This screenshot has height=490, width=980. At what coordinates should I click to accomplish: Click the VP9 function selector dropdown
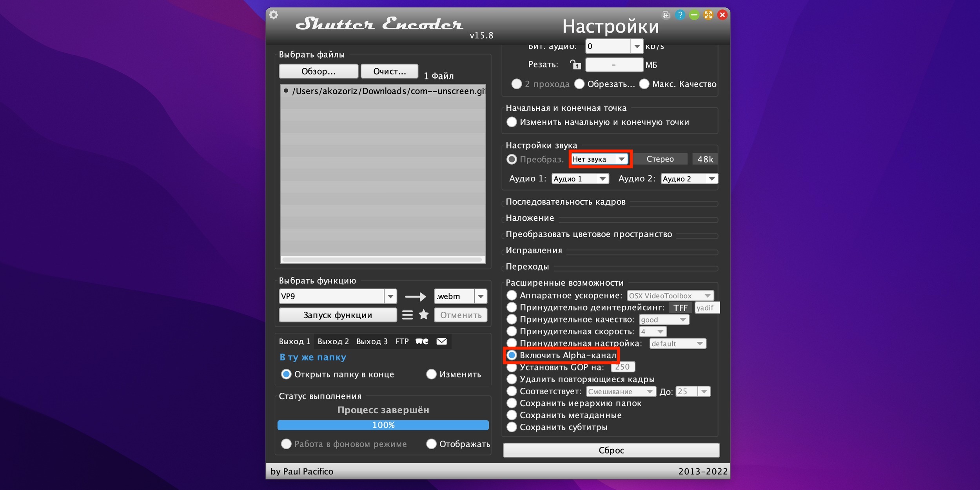pos(338,294)
